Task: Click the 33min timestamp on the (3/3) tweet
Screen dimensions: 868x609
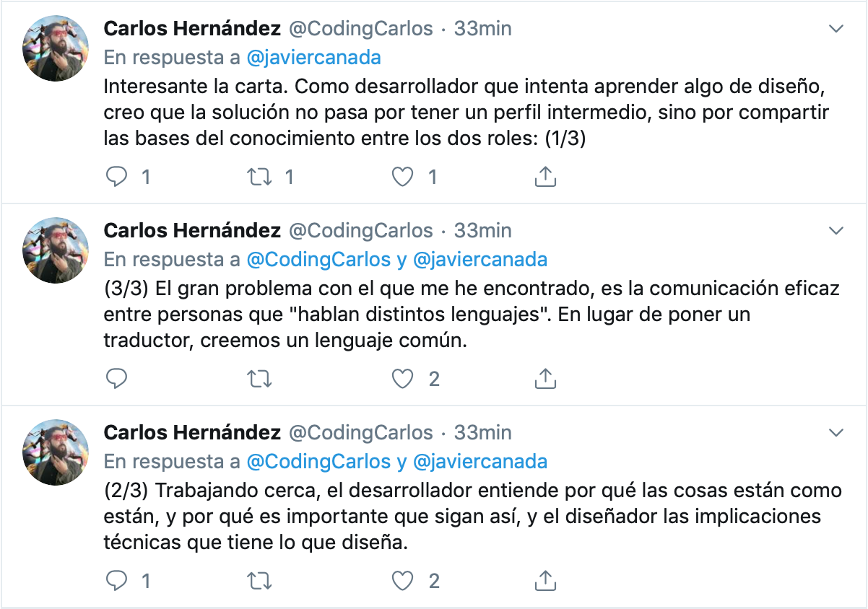Action: coord(482,231)
